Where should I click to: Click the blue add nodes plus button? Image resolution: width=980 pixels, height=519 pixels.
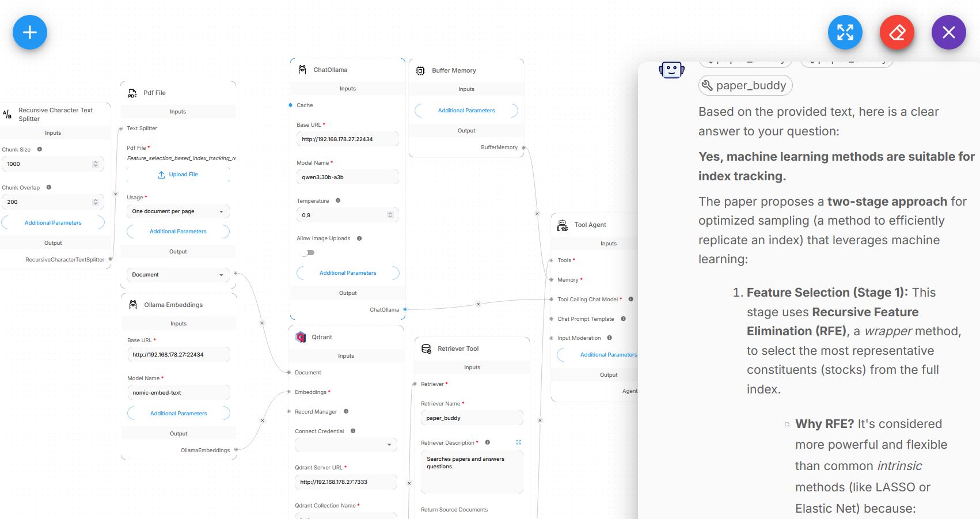(30, 32)
